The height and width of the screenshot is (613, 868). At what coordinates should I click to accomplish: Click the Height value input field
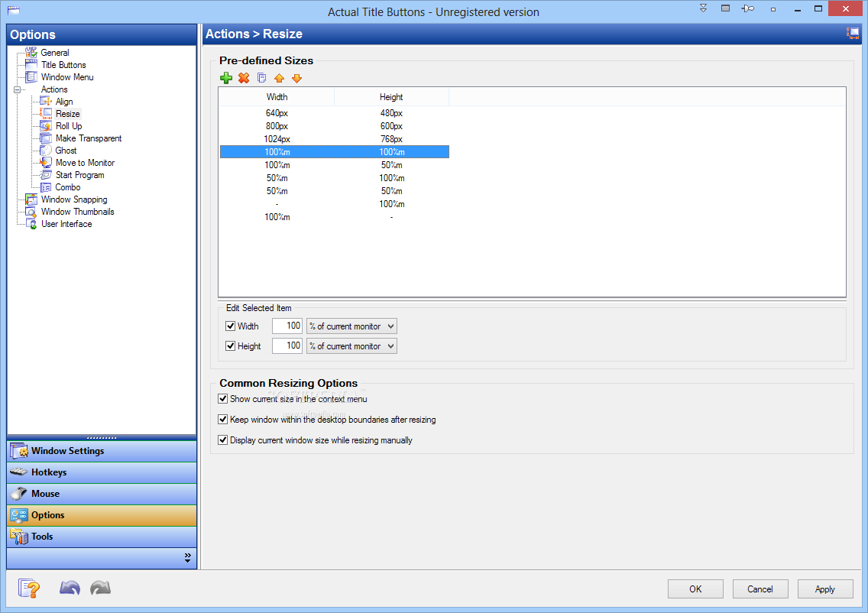[x=287, y=346]
